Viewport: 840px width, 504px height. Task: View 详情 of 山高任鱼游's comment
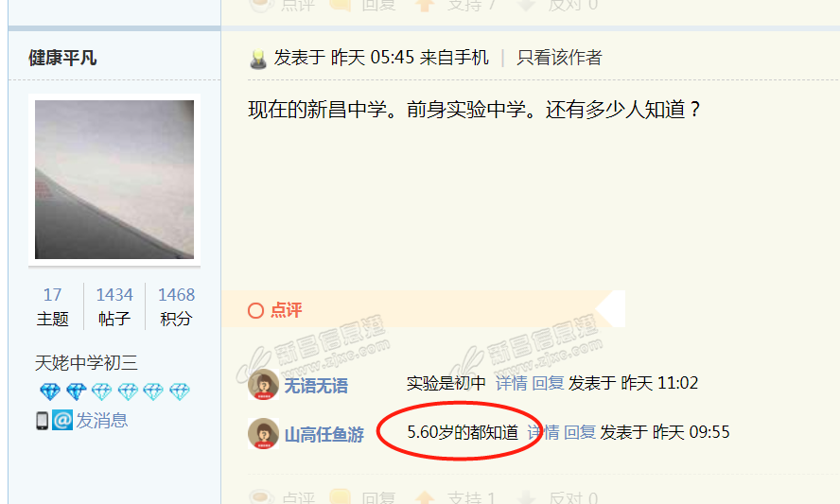click(543, 432)
